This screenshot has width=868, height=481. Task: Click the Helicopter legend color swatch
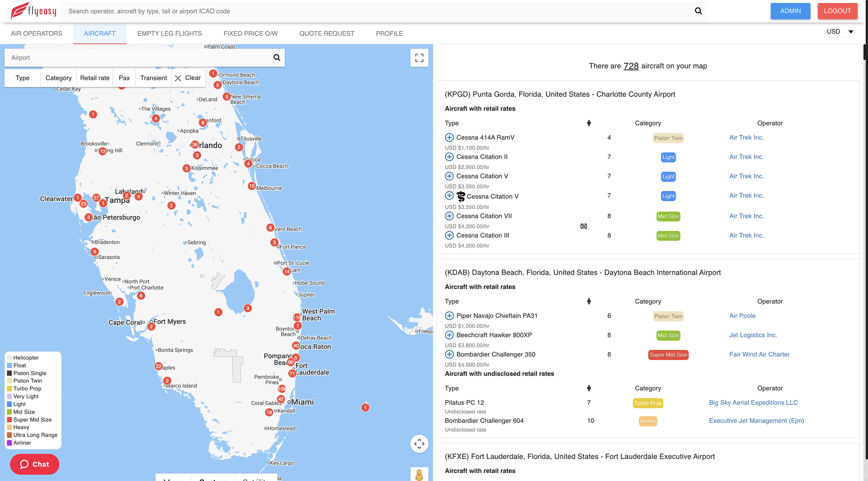pos(10,358)
